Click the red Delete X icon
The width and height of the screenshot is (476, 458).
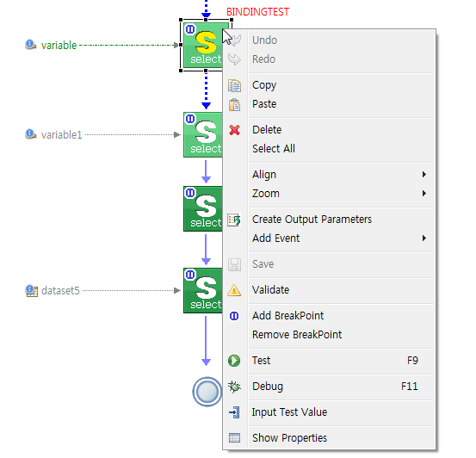tap(234, 130)
